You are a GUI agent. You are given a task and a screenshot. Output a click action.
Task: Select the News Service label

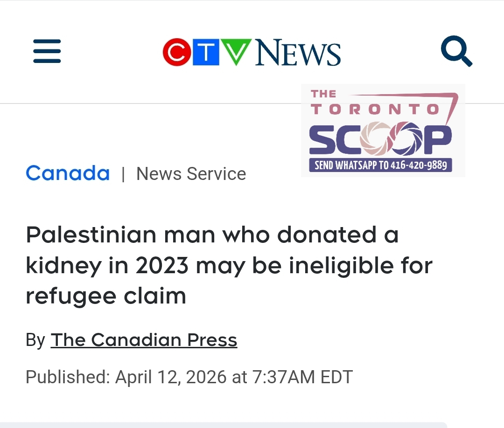point(191,174)
